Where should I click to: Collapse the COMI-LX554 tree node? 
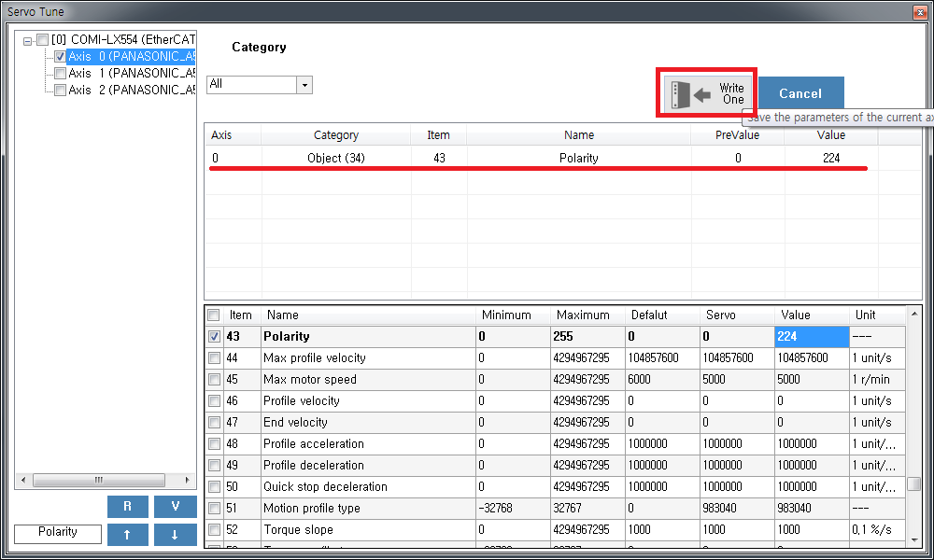tap(28, 40)
